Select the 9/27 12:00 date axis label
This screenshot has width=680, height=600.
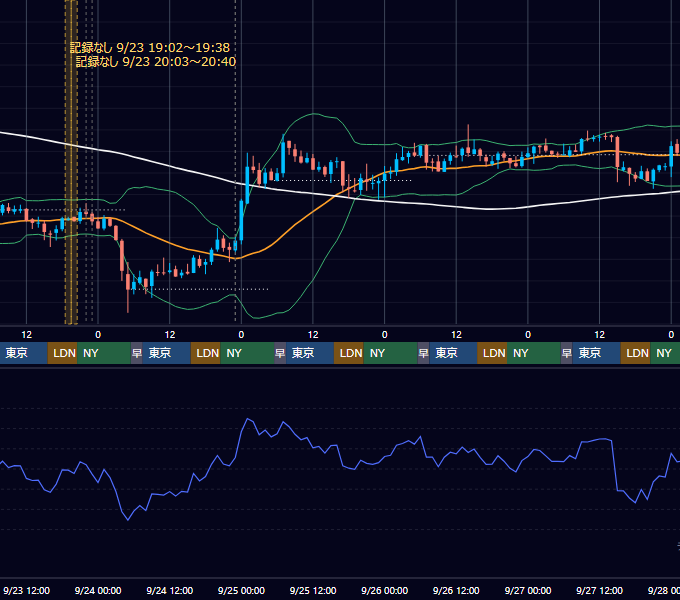599,590
